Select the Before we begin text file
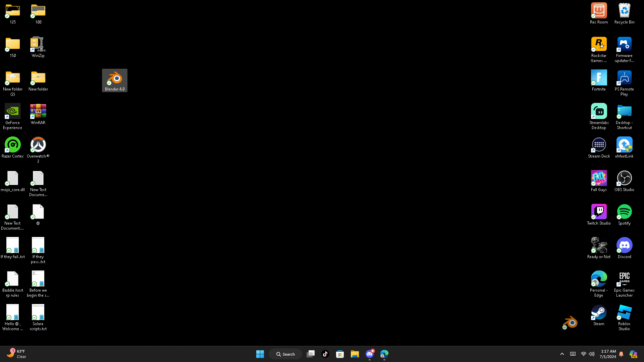Viewport: 644px width, 362px height. pyautogui.click(x=38, y=284)
